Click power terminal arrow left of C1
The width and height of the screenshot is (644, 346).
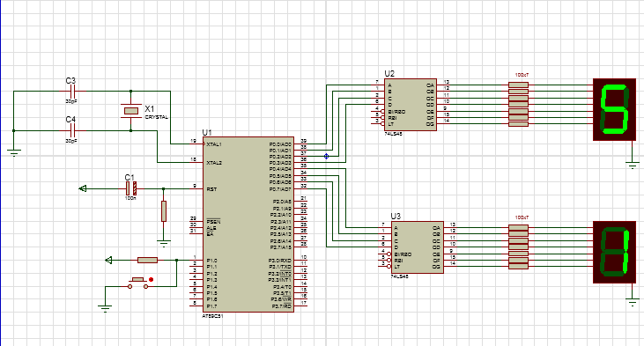pos(83,188)
